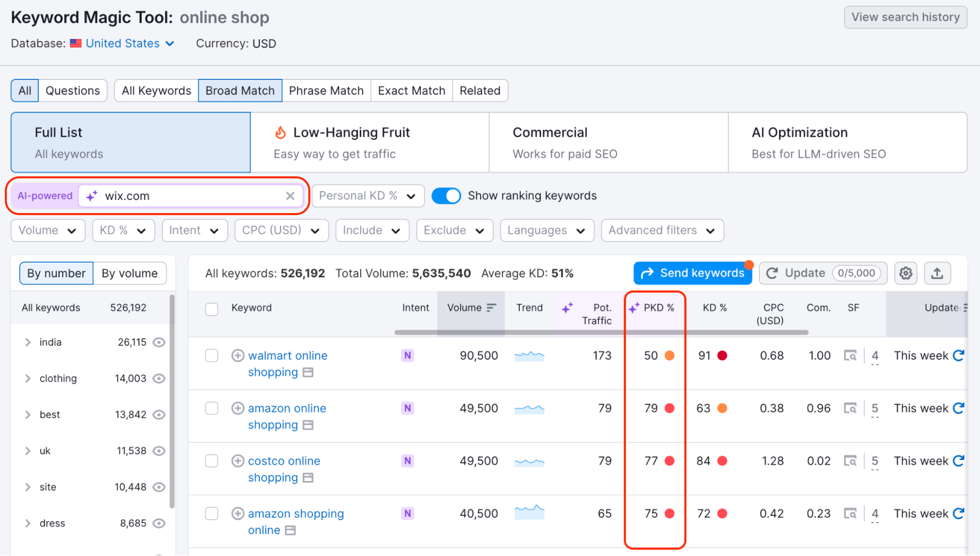
Task: Select the Commercial preset card
Action: pyautogui.click(x=608, y=142)
